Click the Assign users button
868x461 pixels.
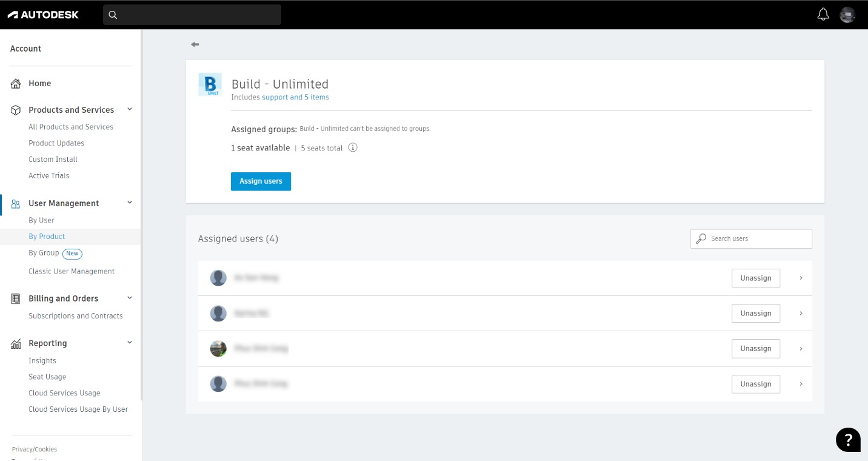click(261, 181)
